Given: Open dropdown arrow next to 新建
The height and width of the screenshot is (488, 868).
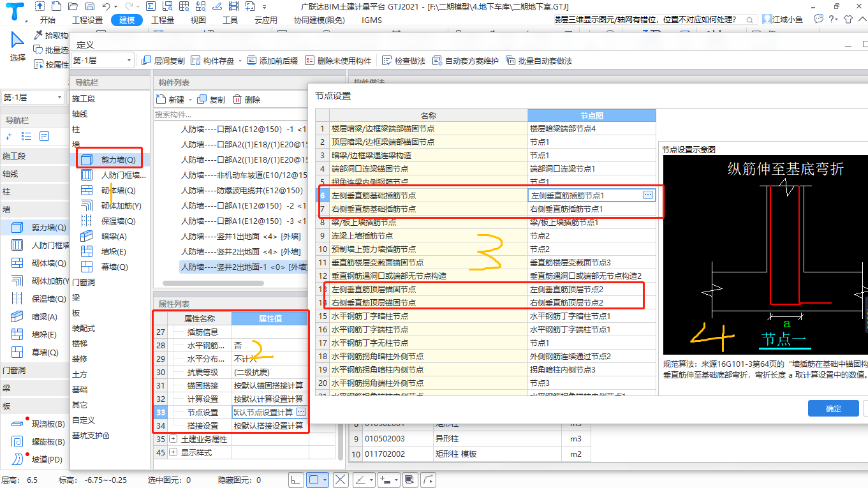Looking at the screenshot, I should [190, 100].
